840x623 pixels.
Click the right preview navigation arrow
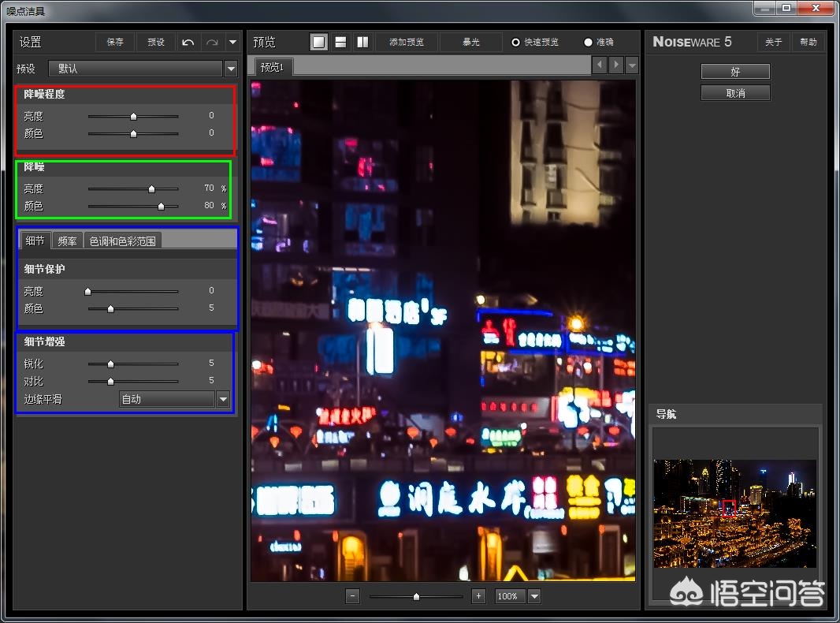(614, 65)
